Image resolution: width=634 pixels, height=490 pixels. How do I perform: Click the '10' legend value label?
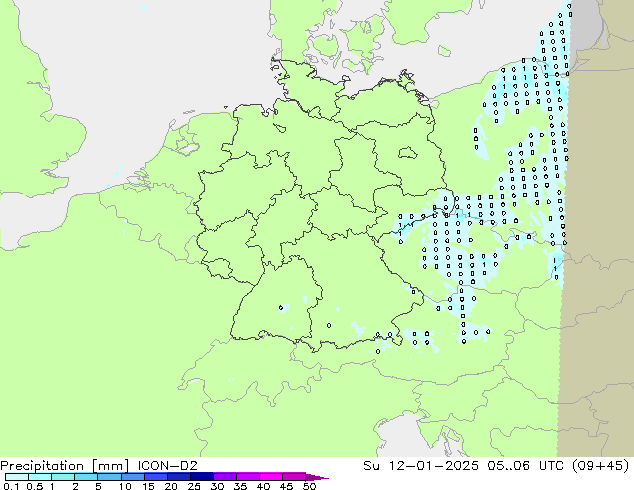(125, 486)
